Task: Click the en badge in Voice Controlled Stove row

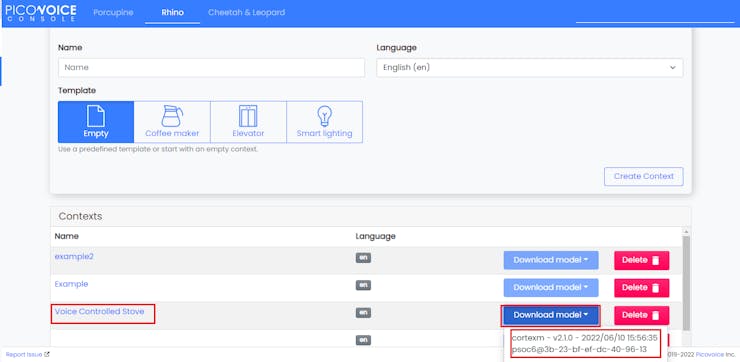Action: pos(363,312)
